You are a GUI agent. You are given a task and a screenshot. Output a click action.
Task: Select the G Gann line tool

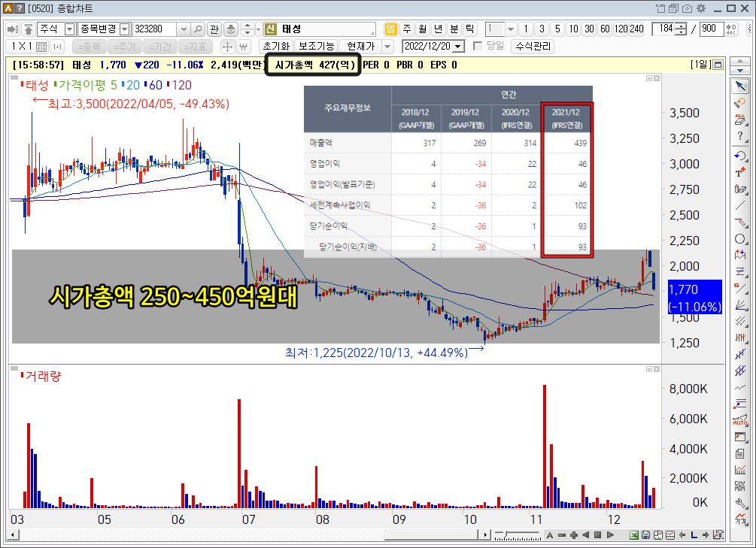(x=740, y=288)
